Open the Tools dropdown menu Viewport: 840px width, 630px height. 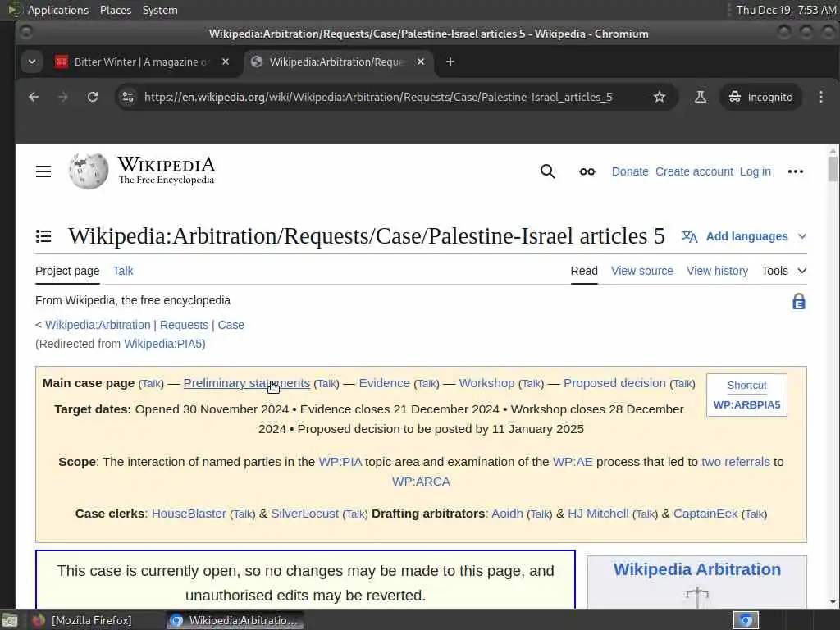pos(783,271)
